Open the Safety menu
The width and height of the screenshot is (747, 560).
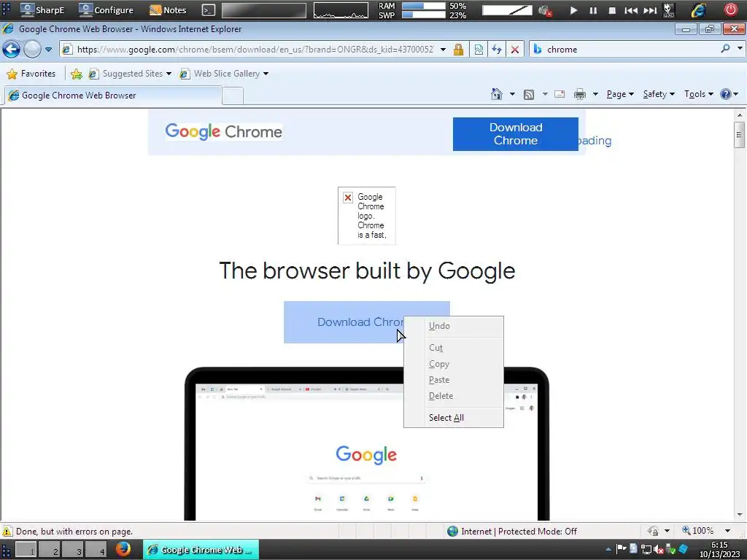(659, 94)
